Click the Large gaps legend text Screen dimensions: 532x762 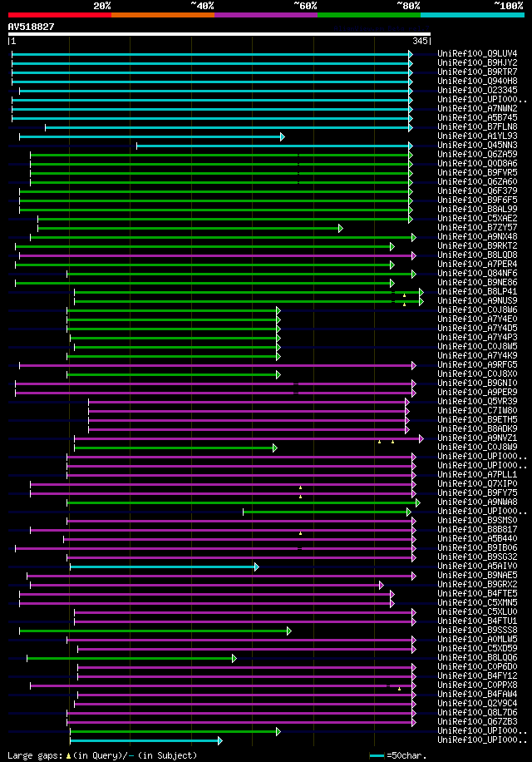coord(102,755)
